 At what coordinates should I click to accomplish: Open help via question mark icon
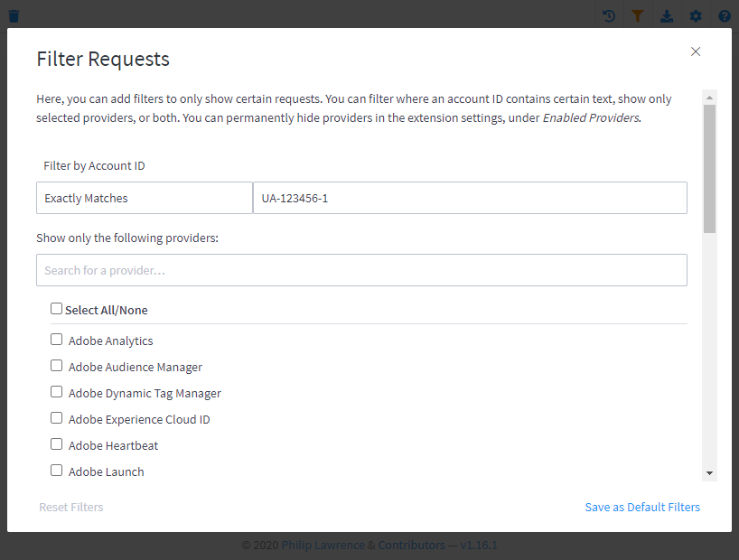pos(725,16)
